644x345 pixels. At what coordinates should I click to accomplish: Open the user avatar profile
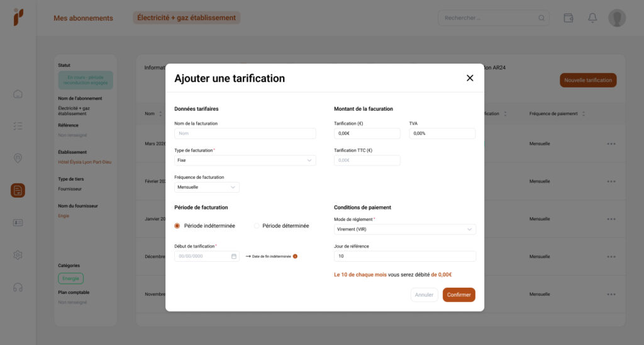(x=617, y=18)
